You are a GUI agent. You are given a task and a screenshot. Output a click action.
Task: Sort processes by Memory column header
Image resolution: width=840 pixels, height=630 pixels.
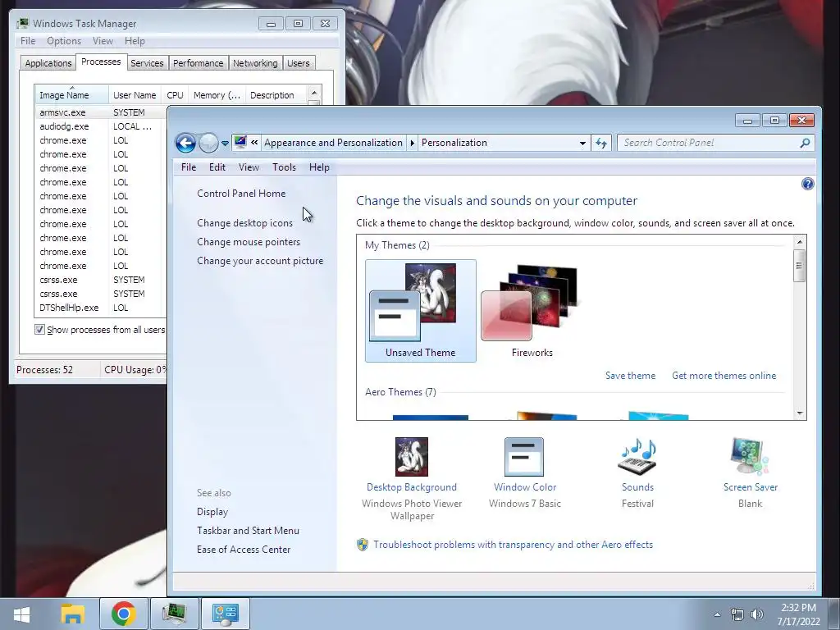point(217,95)
